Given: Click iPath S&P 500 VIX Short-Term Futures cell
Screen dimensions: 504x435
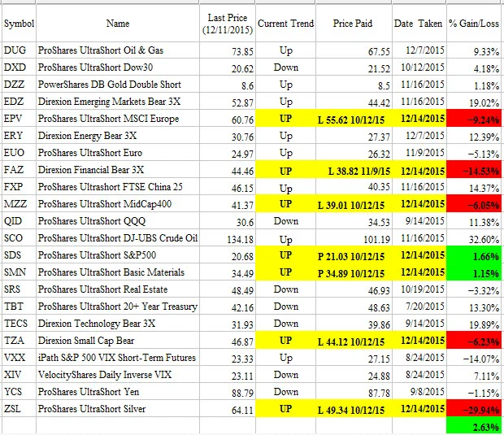Looking at the screenshot, I should (118, 357).
